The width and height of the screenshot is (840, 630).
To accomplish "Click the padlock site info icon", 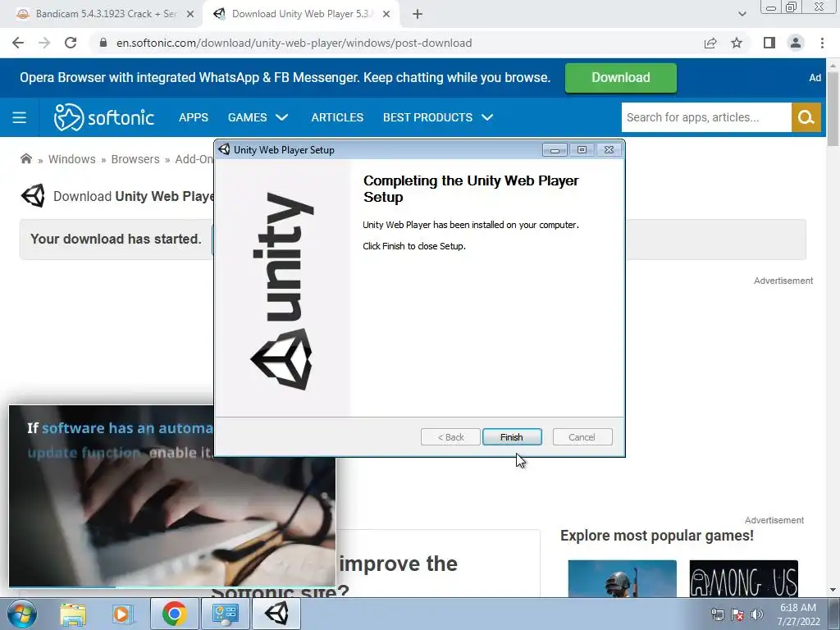I will point(103,43).
